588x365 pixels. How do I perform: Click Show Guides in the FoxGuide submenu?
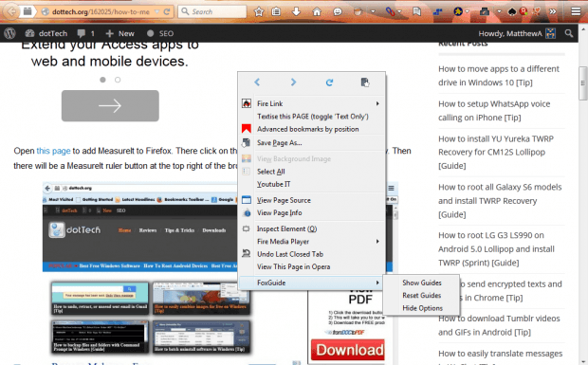(x=421, y=283)
